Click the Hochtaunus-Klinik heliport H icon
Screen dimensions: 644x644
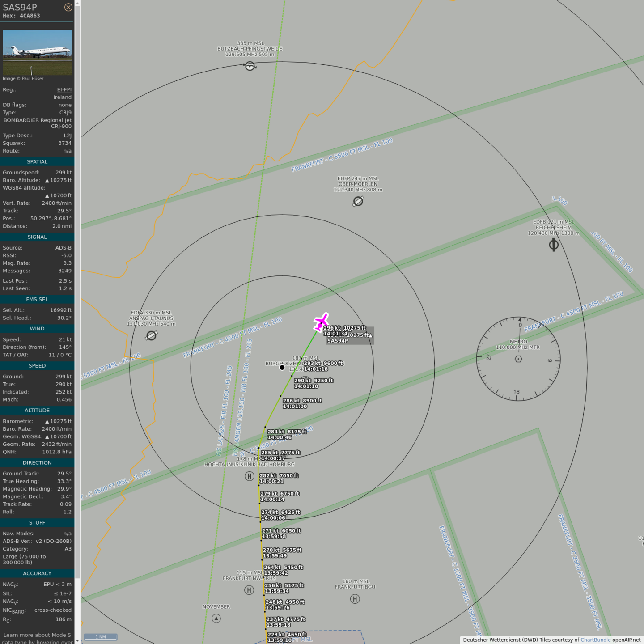(250, 476)
